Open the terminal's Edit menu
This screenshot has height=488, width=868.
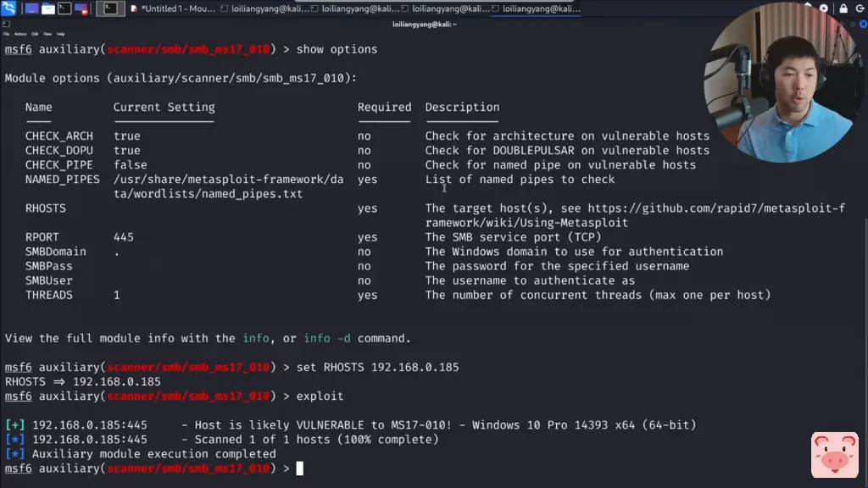[33, 34]
